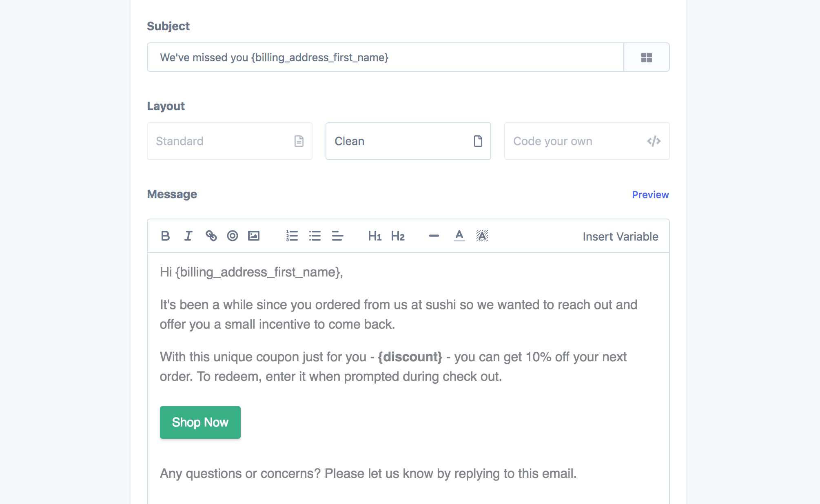
Task: Insert a horizontal divider line
Action: [x=434, y=236]
